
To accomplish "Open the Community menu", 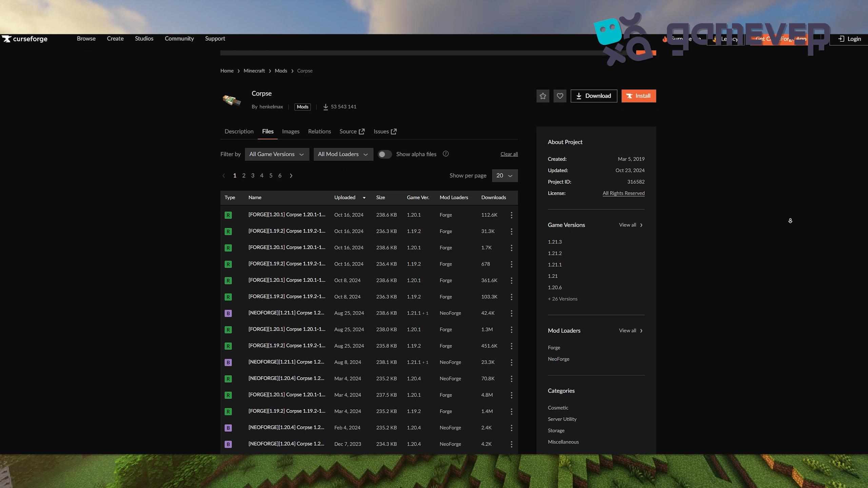I will (179, 39).
